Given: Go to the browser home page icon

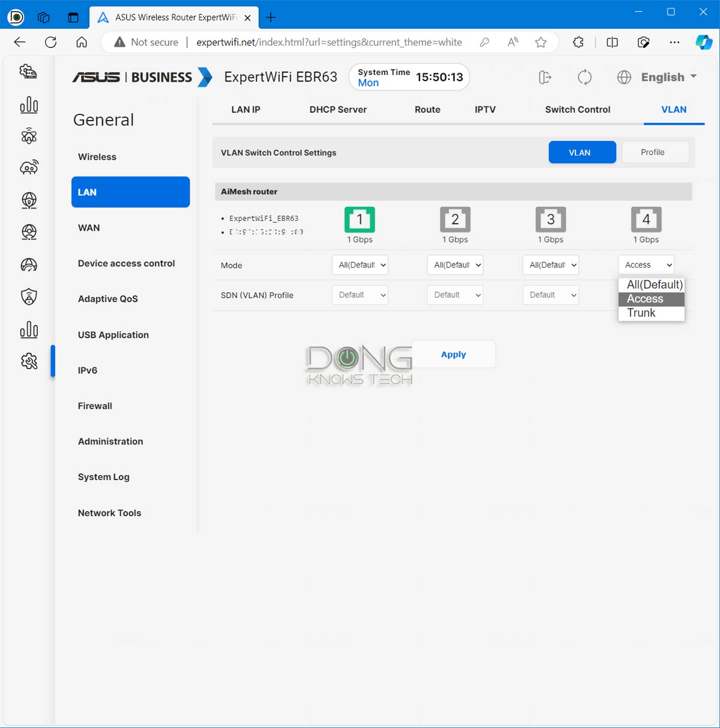Looking at the screenshot, I should [x=82, y=42].
